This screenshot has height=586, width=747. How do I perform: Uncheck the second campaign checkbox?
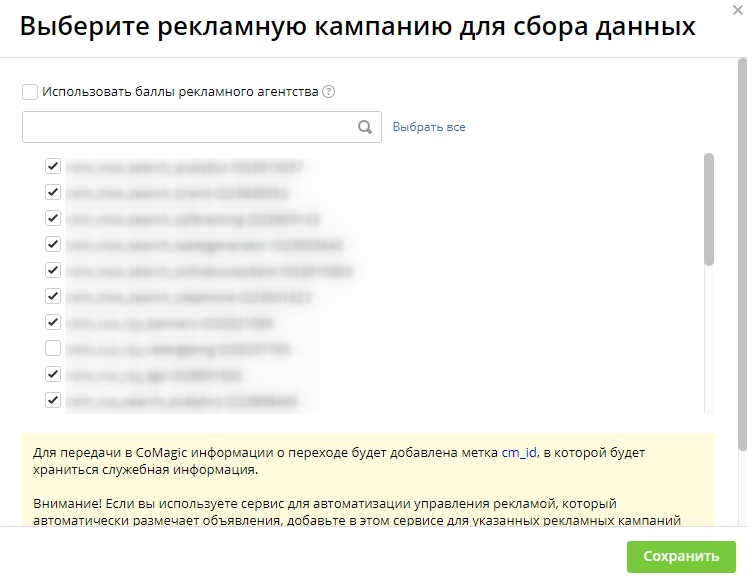(x=53, y=192)
